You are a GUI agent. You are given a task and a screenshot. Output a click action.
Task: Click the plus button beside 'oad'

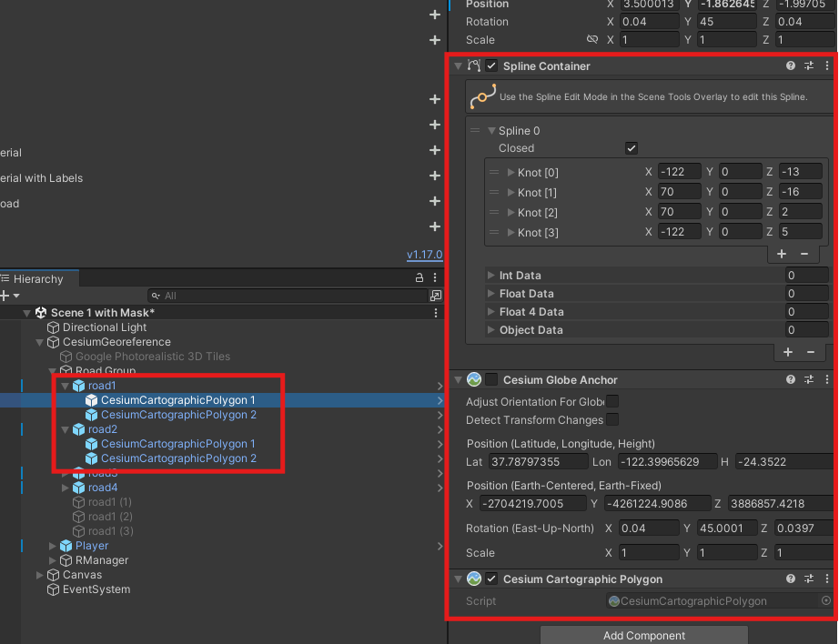click(x=435, y=201)
